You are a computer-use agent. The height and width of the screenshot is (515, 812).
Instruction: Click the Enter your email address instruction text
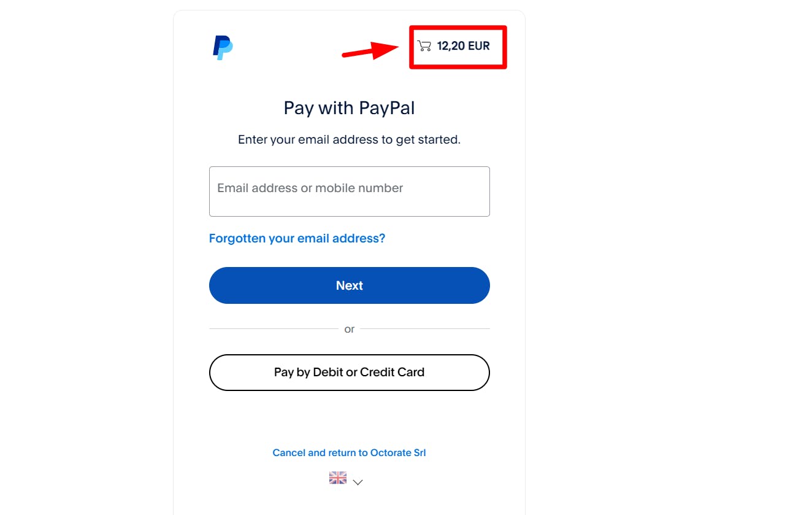[349, 140]
